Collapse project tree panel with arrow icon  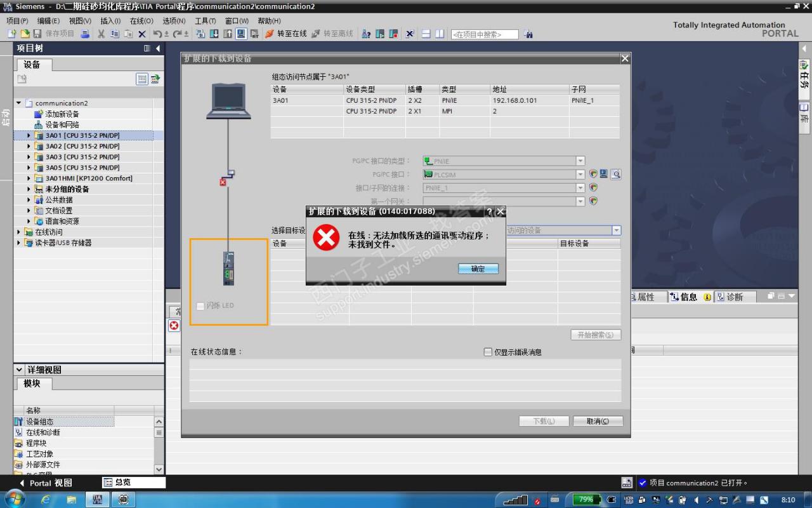158,48
